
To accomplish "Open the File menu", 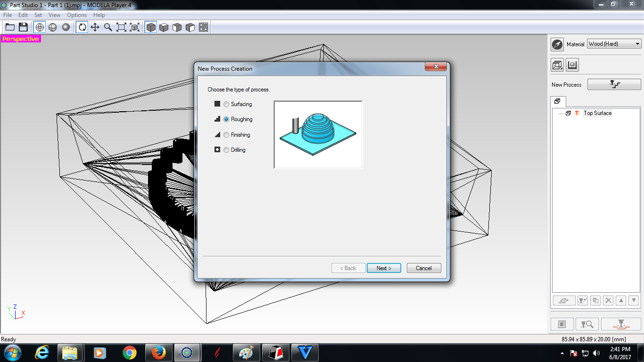I will coord(8,15).
